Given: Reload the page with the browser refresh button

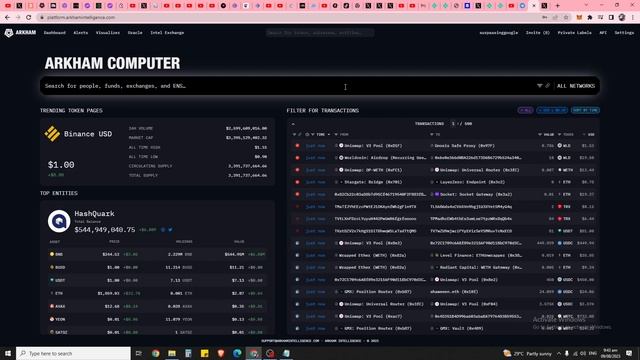Looking at the screenshot, I should (x=29, y=18).
